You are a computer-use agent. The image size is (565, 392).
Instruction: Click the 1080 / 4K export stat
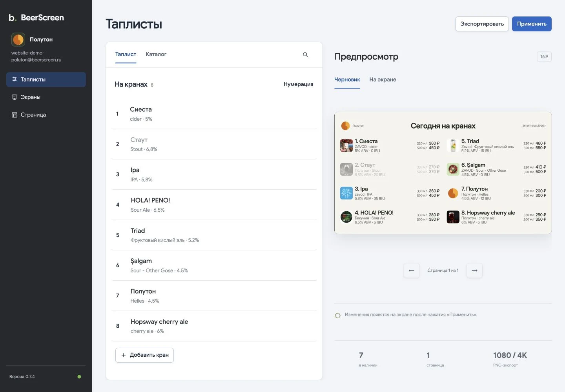click(510, 359)
